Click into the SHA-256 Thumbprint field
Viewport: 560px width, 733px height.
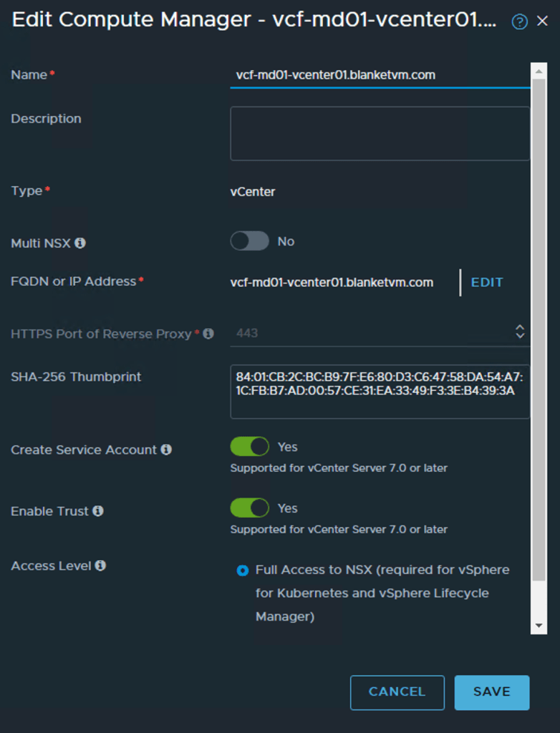pos(380,392)
